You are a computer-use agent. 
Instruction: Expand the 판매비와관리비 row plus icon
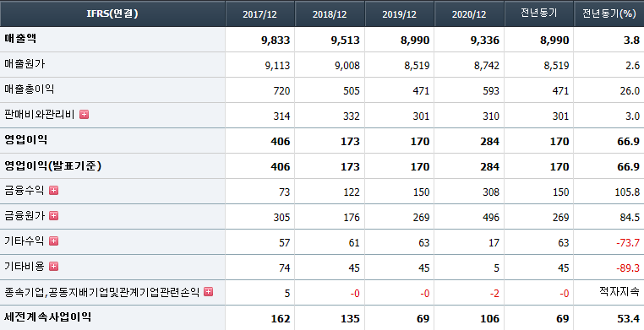85,115
